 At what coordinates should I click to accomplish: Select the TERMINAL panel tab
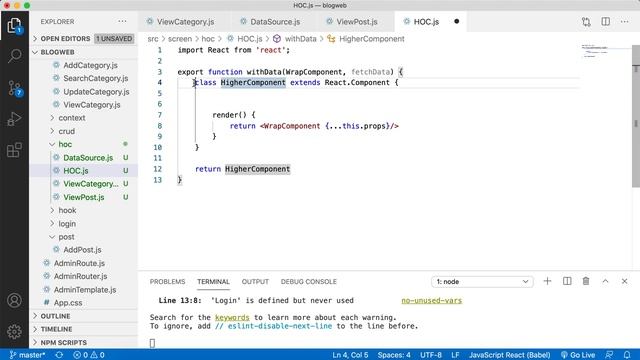pyautogui.click(x=213, y=282)
